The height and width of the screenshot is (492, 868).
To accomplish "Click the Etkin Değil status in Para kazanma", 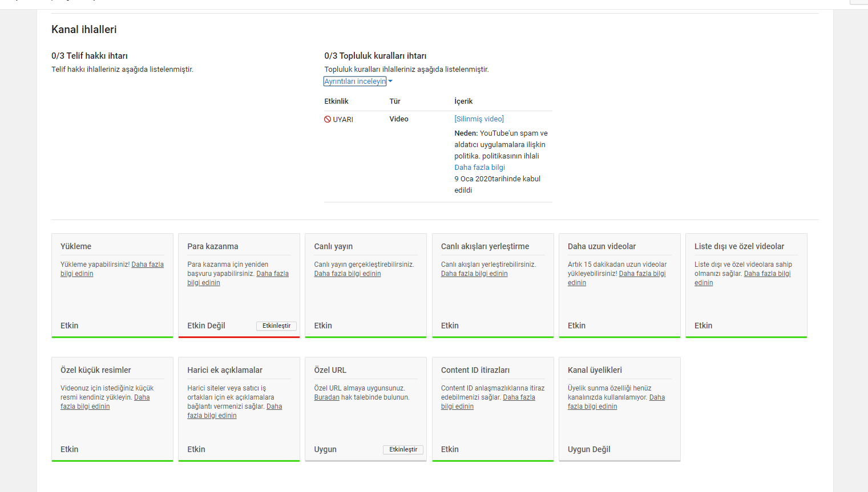I will [x=206, y=326].
